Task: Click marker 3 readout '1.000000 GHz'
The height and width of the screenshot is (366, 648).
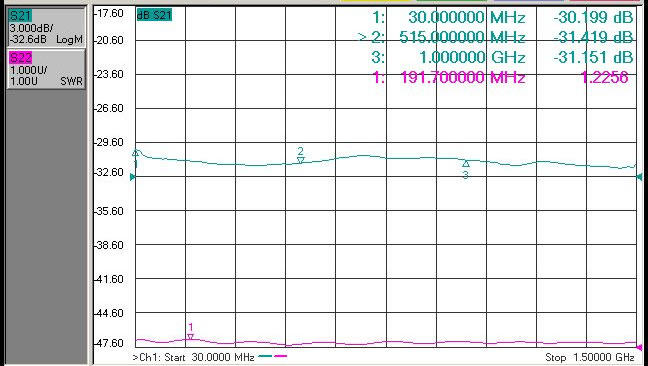Action: pos(472,57)
